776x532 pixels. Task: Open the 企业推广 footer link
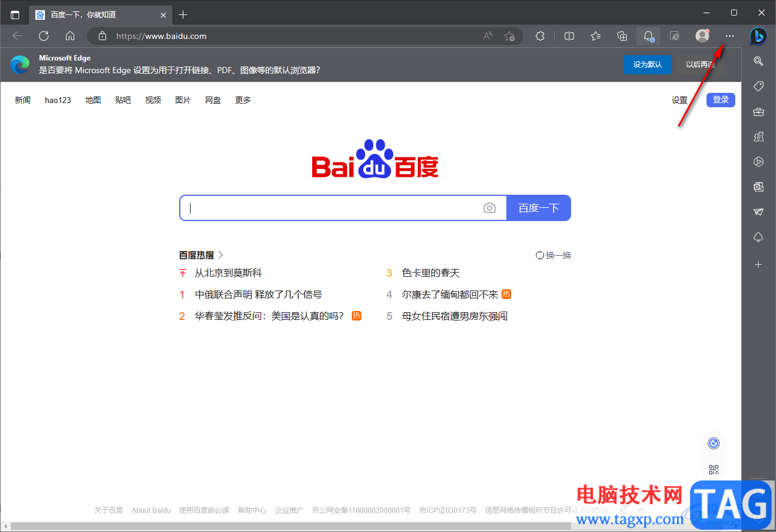pos(289,510)
